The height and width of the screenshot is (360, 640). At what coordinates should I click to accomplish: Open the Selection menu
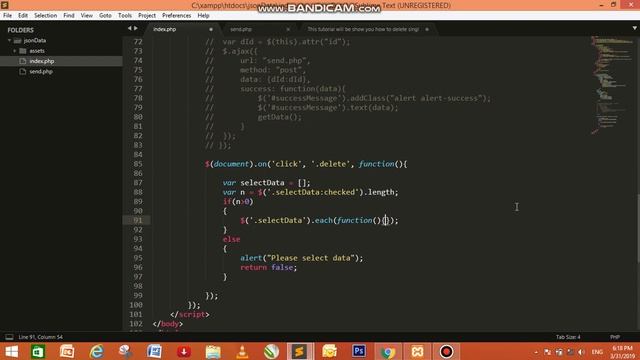[45, 16]
